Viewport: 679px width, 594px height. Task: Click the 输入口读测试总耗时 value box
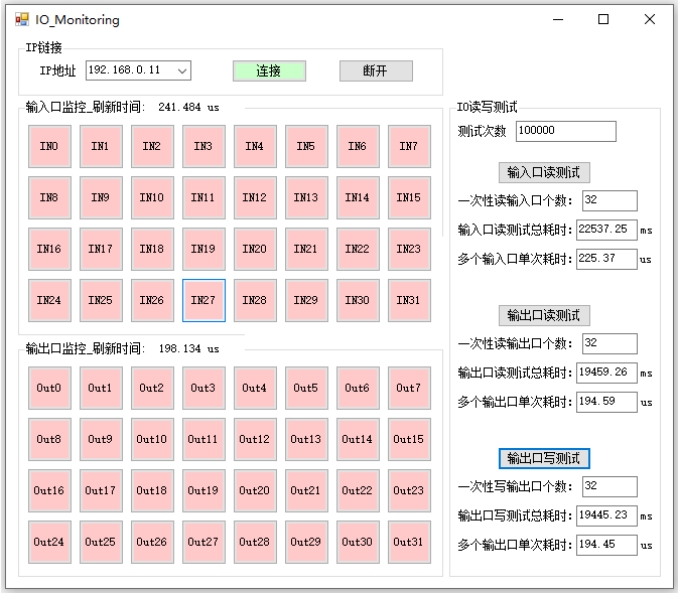(x=607, y=229)
